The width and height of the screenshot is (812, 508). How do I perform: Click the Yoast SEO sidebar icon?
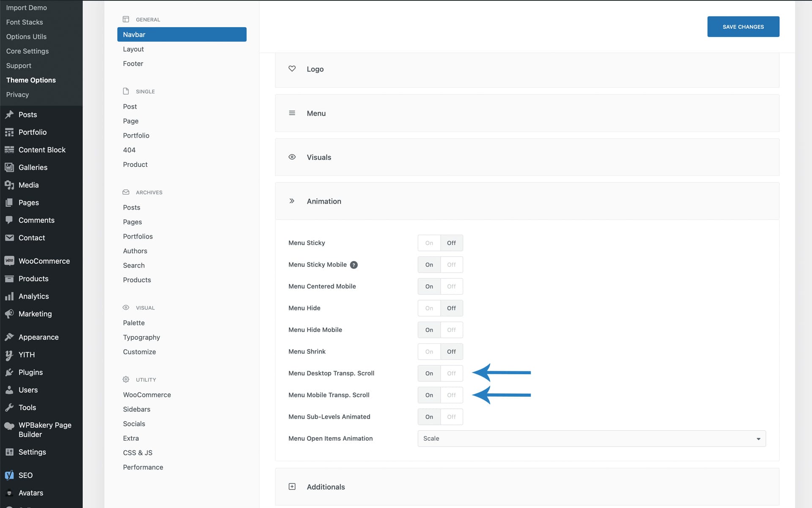[9, 475]
